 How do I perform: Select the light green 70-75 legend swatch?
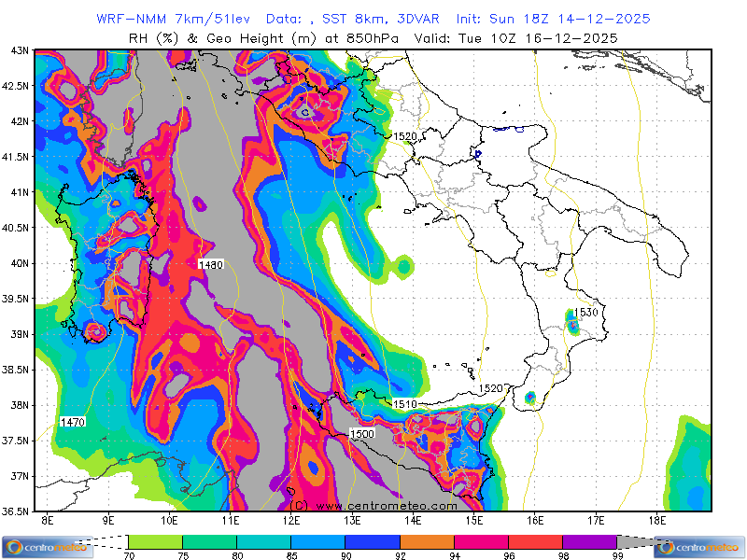click(154, 541)
